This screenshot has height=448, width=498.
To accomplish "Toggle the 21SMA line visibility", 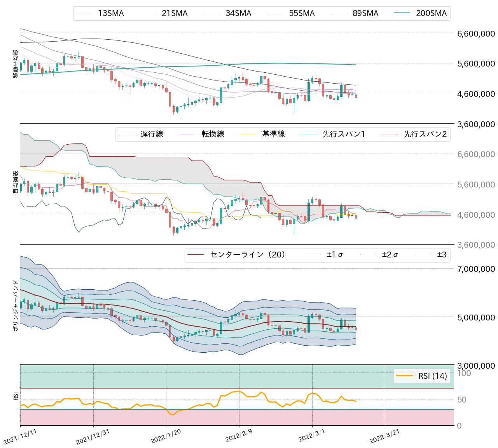I will 175,13.
